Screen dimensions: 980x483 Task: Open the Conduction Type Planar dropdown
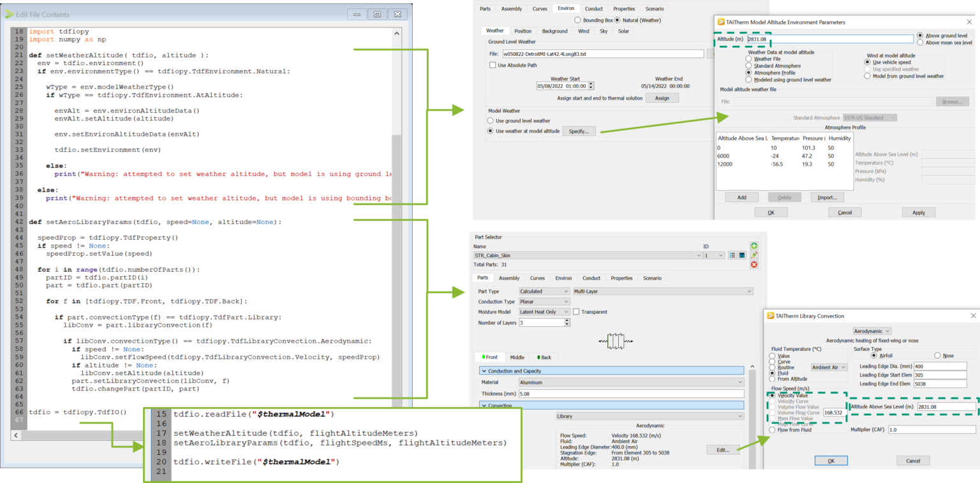pos(544,302)
